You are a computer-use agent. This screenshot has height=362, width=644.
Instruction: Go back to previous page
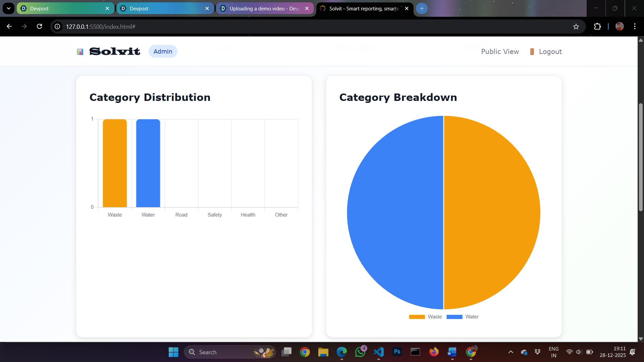(9, 26)
